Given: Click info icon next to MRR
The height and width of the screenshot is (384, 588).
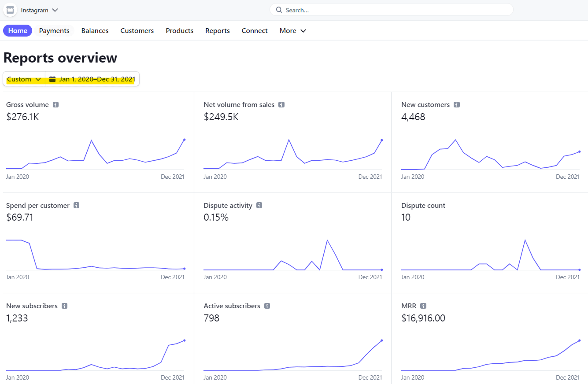Looking at the screenshot, I should [423, 306].
